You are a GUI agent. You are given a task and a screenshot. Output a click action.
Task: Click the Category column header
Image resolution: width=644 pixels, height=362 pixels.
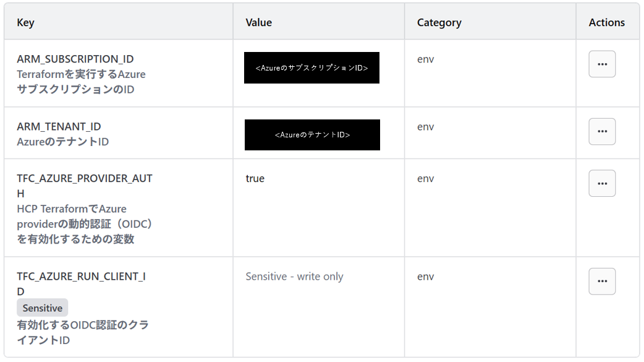(x=439, y=22)
